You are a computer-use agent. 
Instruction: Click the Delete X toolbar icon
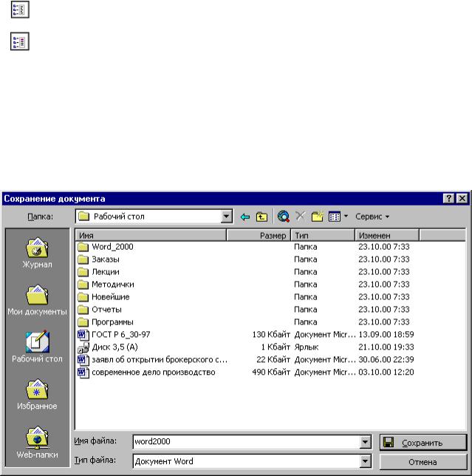point(300,217)
